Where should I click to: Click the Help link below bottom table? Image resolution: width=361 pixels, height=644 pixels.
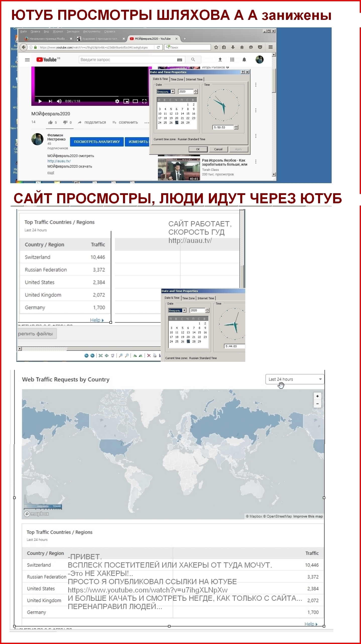tap(311, 624)
